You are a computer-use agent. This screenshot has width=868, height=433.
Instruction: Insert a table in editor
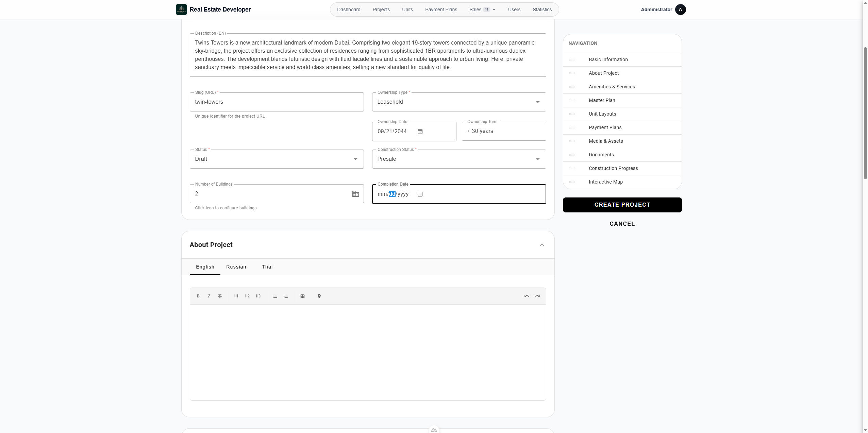pos(302,296)
